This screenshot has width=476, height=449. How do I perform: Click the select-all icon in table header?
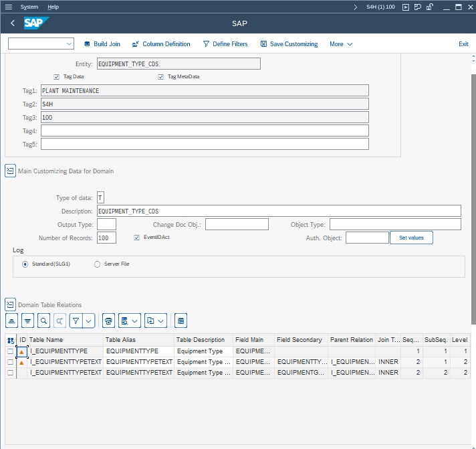pyautogui.click(x=11, y=340)
